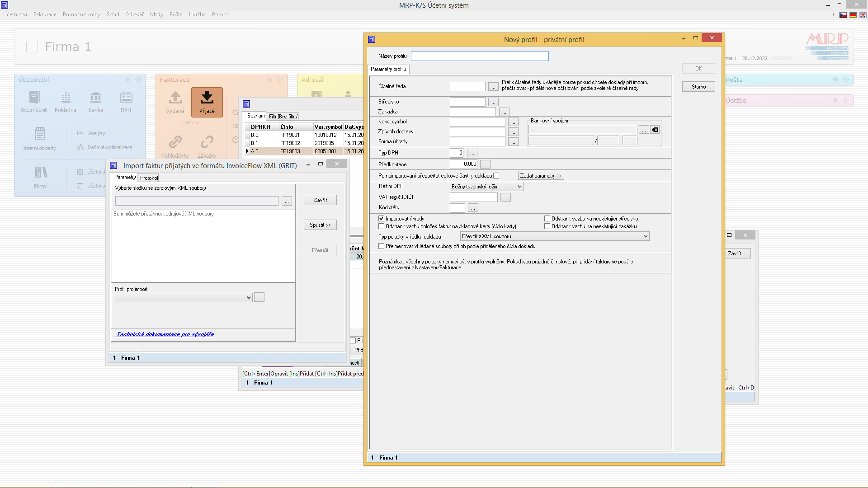Check Přejmenovat vkládané soubory příloh option
This screenshot has width=868, height=488.
382,246
